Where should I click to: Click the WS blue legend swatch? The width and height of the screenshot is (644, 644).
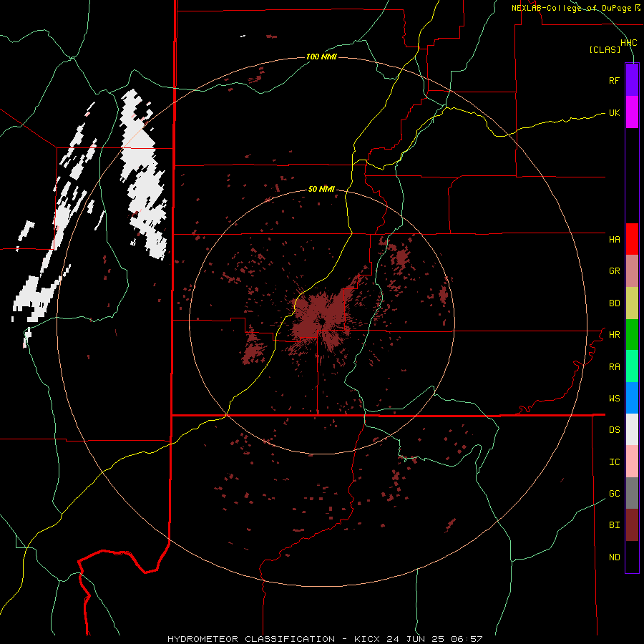pyautogui.click(x=632, y=398)
